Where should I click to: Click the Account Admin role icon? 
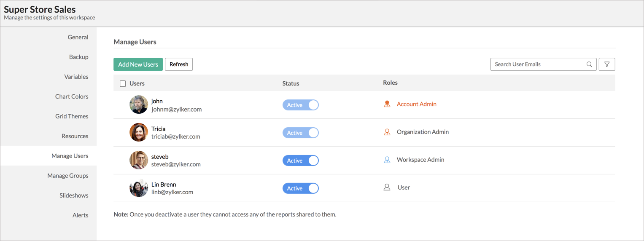tap(387, 104)
